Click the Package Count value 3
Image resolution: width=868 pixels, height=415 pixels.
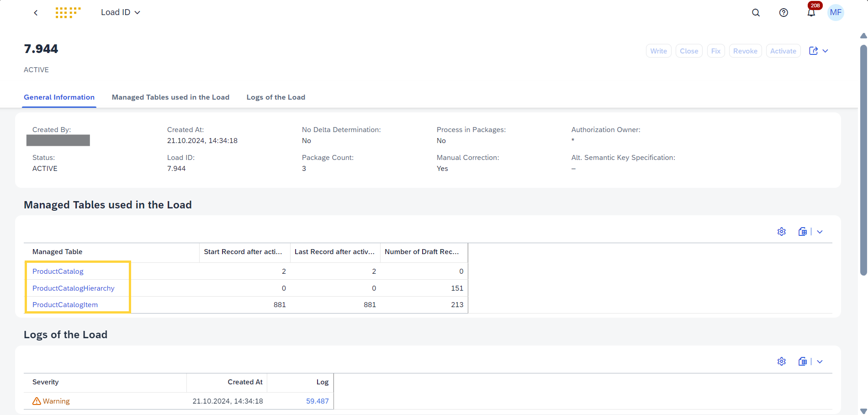pyautogui.click(x=304, y=169)
